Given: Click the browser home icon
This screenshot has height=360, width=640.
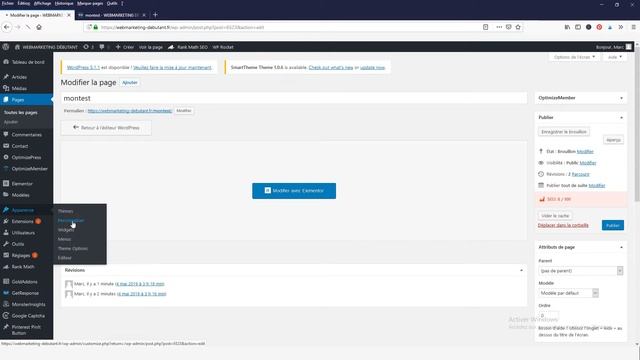Looking at the screenshot, I should click(39, 27).
